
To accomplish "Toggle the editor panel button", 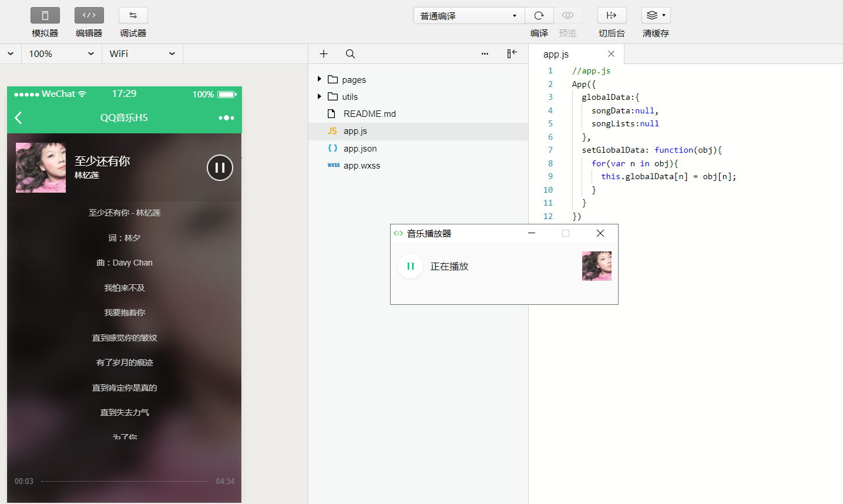I will pyautogui.click(x=89, y=15).
